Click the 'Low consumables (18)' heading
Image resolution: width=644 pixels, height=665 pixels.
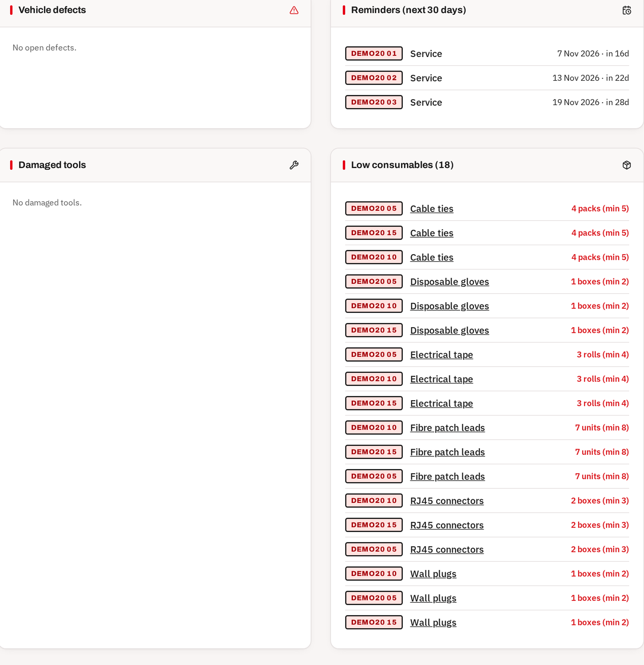[x=402, y=165]
